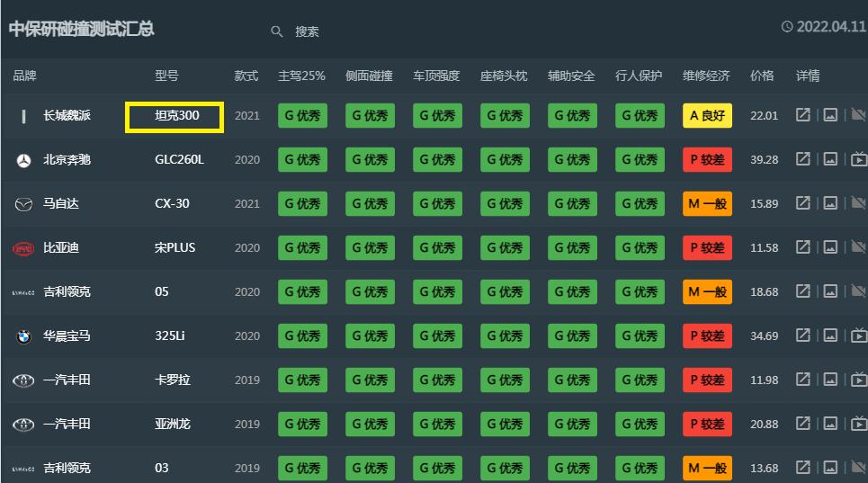Open external details link for GLC260L
The height and width of the screenshot is (483, 868).
pos(802,159)
